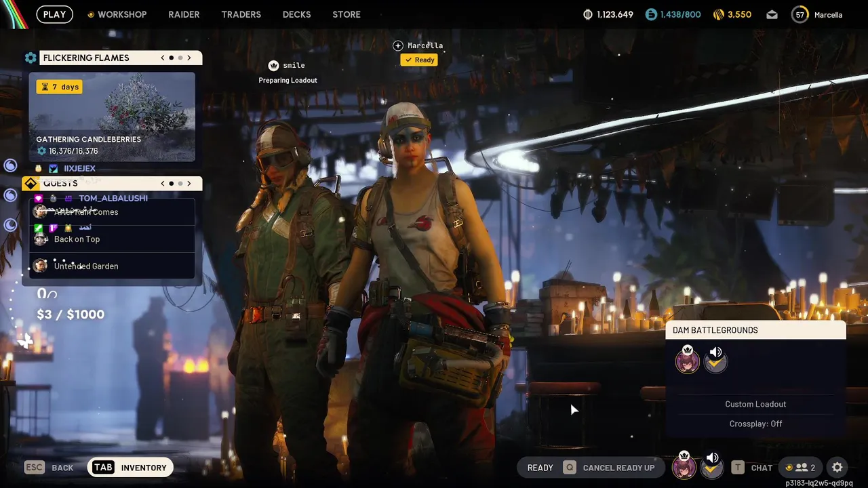
Task: Open the Back on Top quest
Action: [x=112, y=239]
